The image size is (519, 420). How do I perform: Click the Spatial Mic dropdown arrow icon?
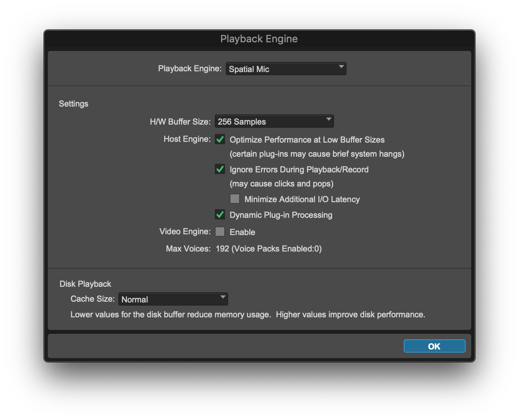[341, 68]
